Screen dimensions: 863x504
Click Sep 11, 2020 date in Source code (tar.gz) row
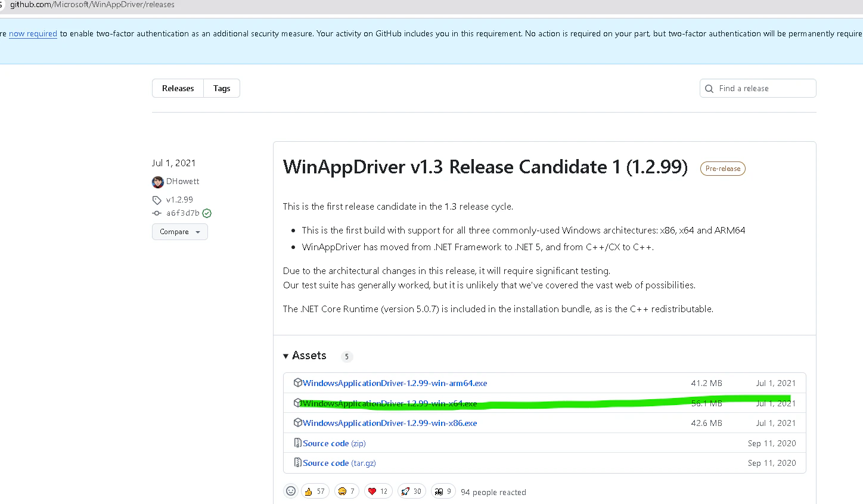(772, 463)
